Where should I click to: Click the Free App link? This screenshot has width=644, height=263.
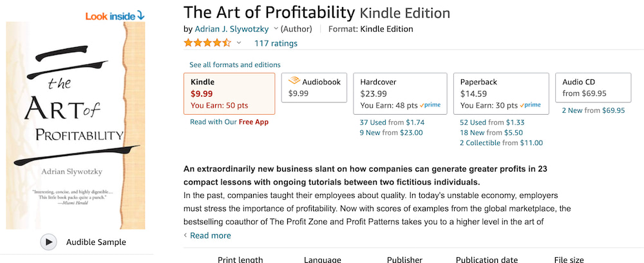(254, 122)
